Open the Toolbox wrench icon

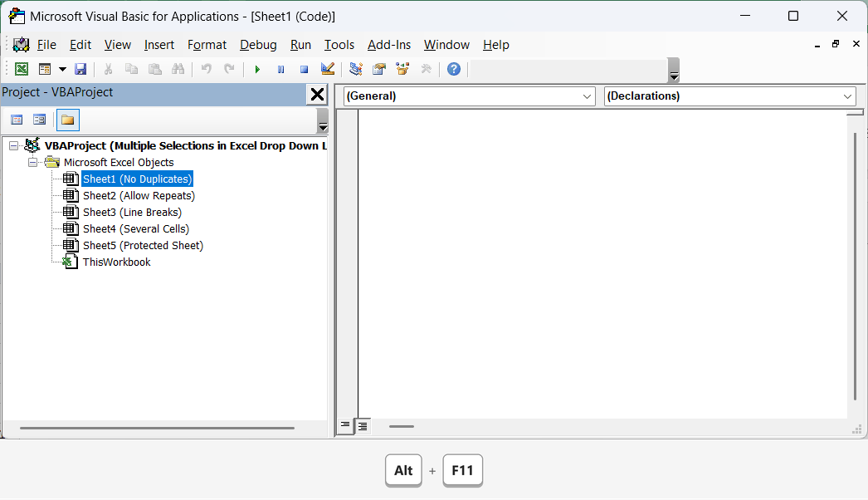427,69
